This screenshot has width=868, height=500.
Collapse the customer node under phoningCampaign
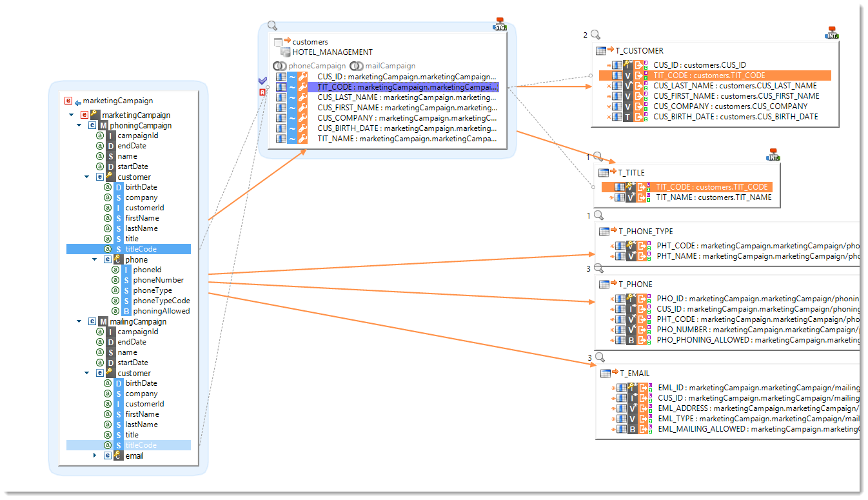(x=87, y=177)
